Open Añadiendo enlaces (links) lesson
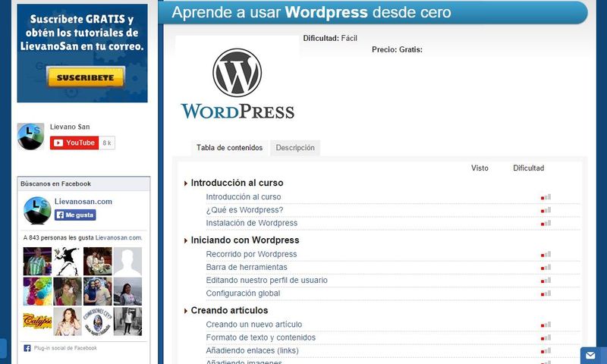607x364 pixels. pos(253,351)
